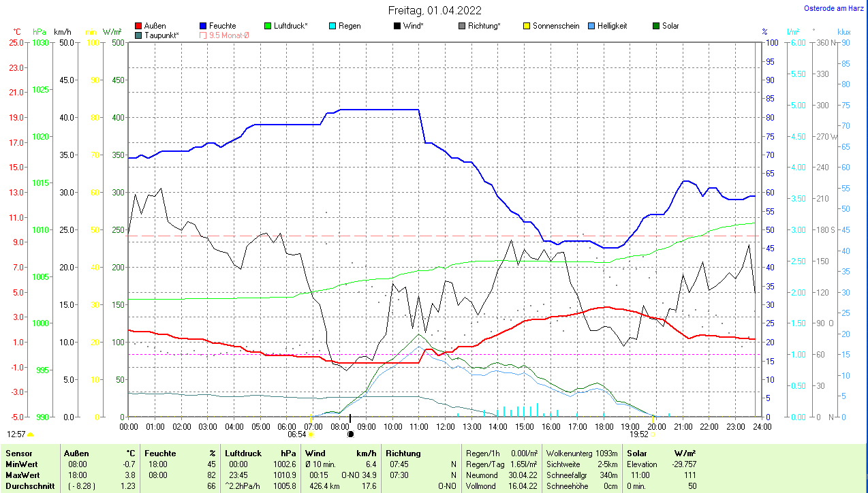
Task: Click the yellow Sonnenschein legend square
Action: pyautogui.click(x=527, y=26)
